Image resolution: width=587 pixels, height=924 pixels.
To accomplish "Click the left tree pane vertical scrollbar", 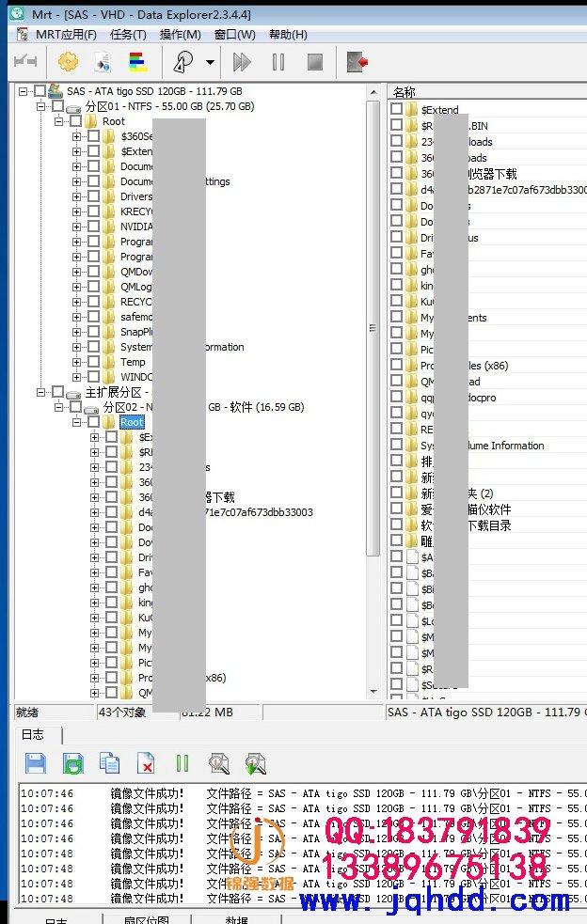I will (373, 329).
